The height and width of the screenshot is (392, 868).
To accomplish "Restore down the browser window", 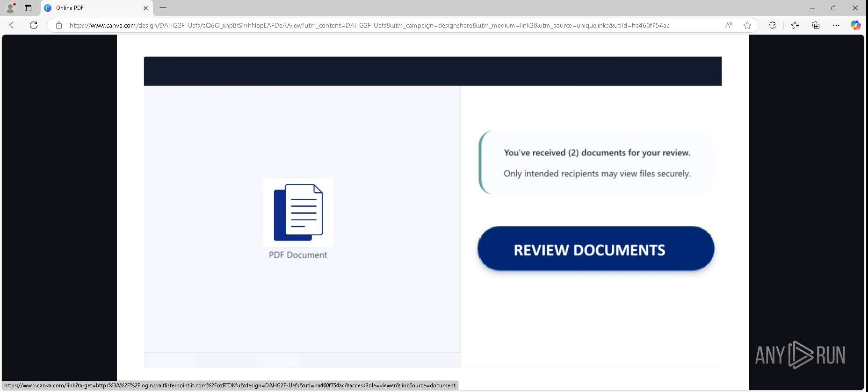I will tap(834, 8).
